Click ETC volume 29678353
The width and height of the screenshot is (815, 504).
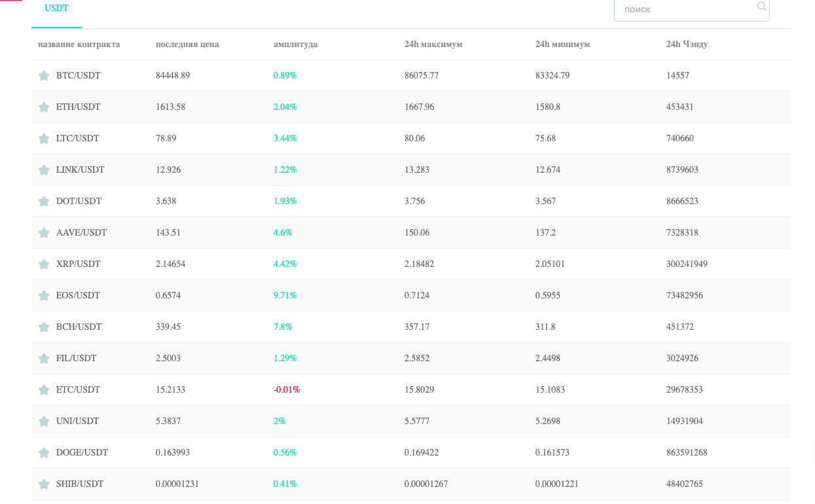[685, 390]
